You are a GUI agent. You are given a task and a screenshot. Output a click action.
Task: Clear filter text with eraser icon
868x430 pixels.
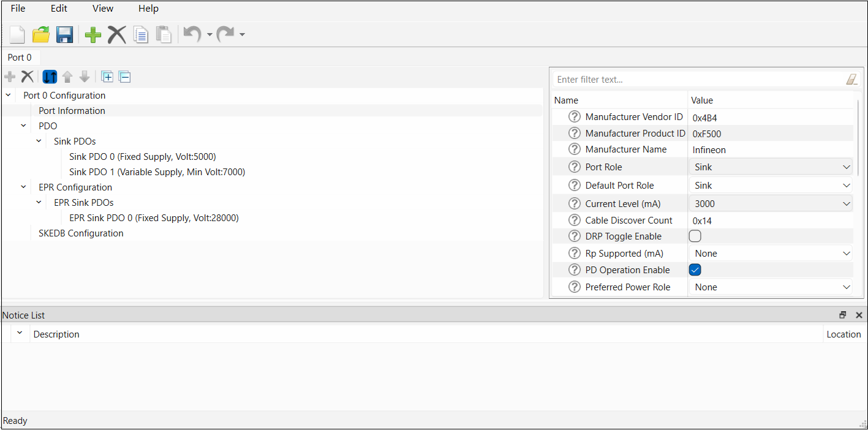851,80
